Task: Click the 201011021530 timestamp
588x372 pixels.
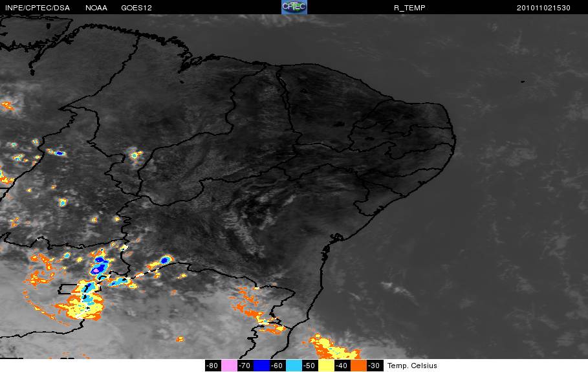Action: (x=543, y=8)
